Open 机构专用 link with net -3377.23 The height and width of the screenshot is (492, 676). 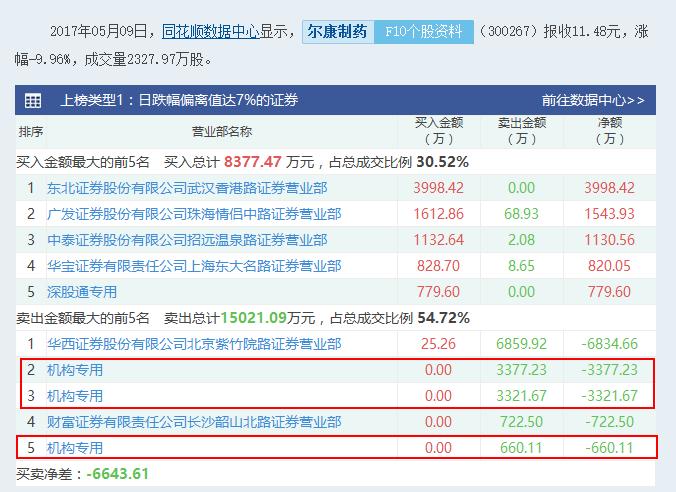coord(75,370)
